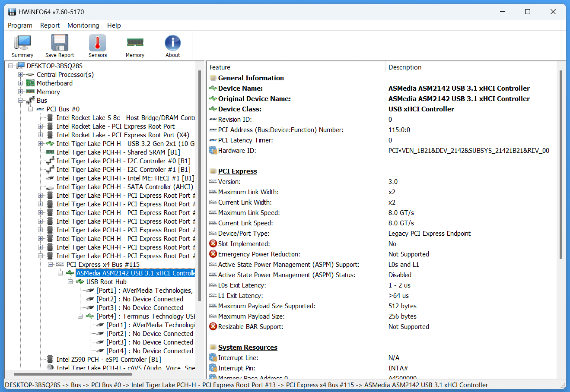Click the USB Root Hub icon
570x392 pixels.
(80, 281)
